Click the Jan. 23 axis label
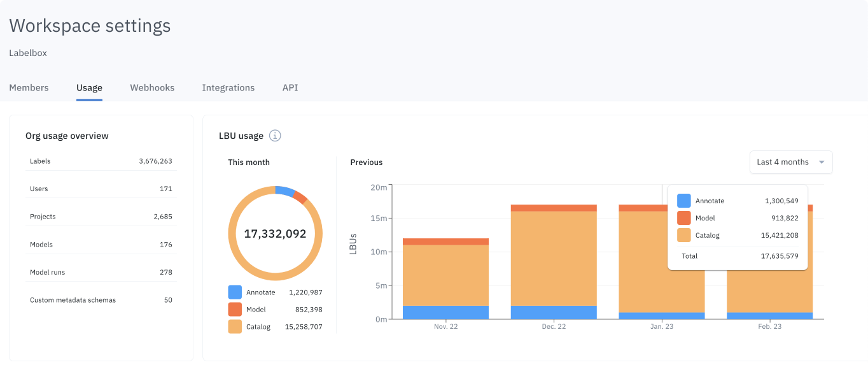Image resolution: width=868 pixels, height=367 pixels. click(x=662, y=326)
